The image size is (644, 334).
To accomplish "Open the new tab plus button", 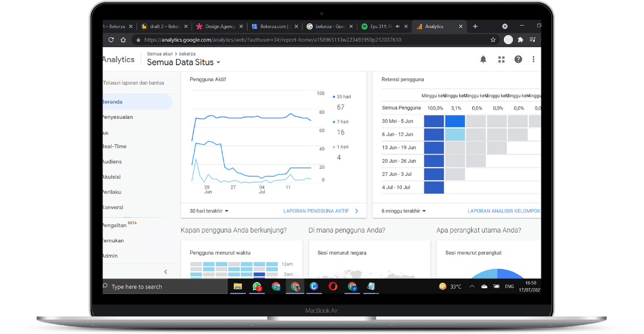I will (475, 26).
